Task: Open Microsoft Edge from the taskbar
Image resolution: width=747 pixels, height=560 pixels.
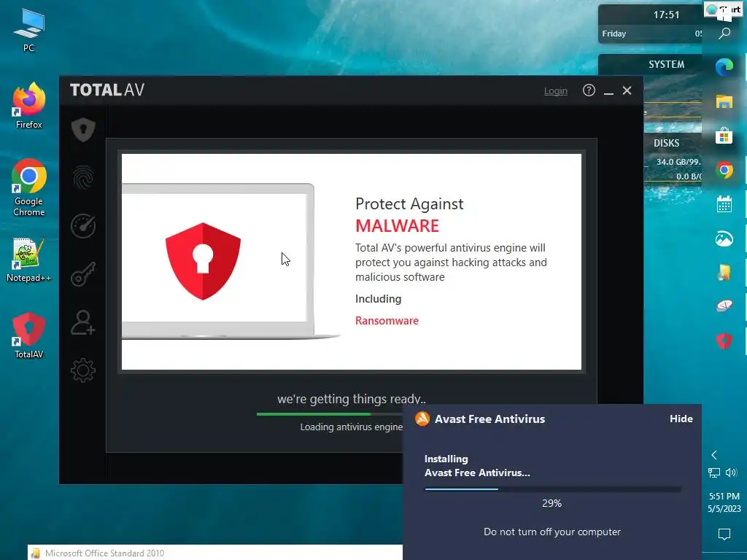Action: tap(724, 66)
